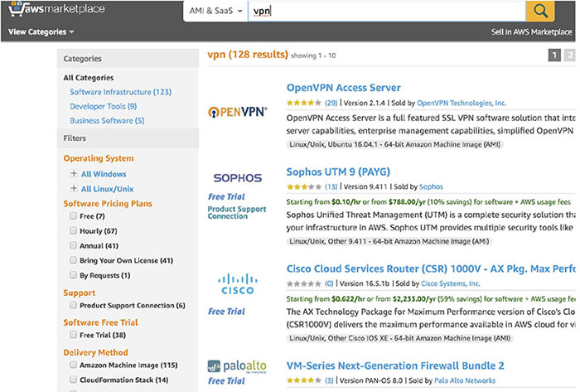The height and width of the screenshot is (392, 580).
Task: Click OpenVPN Access Server star rating
Action: 303,104
